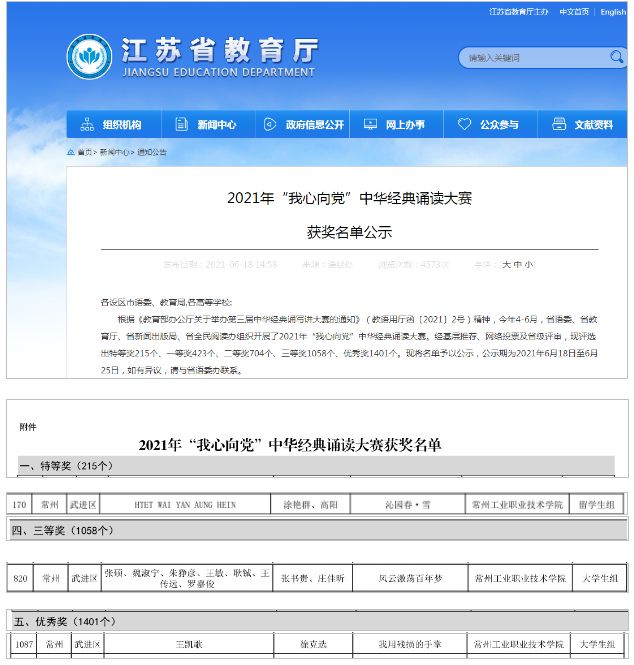This screenshot has height=665, width=634.
Task: Click the 新闻中心 document icon
Action: [181, 125]
